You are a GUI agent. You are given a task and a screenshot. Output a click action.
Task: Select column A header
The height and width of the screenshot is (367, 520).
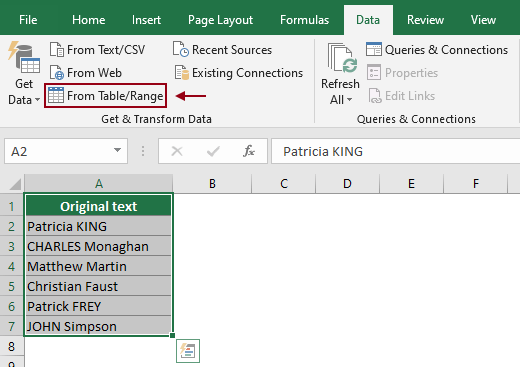[x=99, y=184]
